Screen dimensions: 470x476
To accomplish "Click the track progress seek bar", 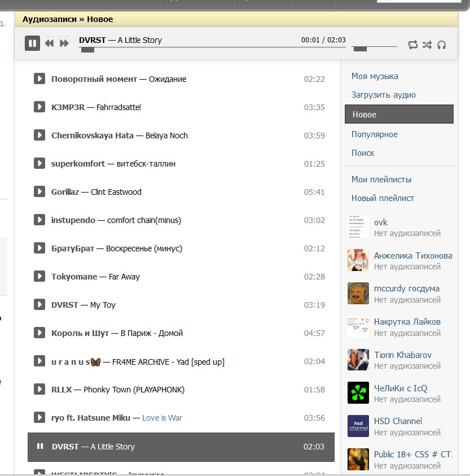I will click(x=212, y=47).
